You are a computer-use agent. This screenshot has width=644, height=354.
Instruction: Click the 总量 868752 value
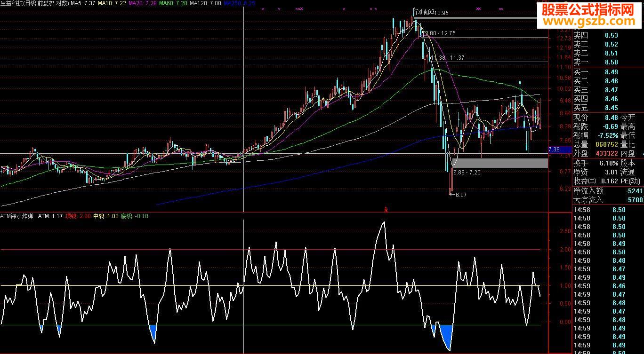[x=606, y=144]
